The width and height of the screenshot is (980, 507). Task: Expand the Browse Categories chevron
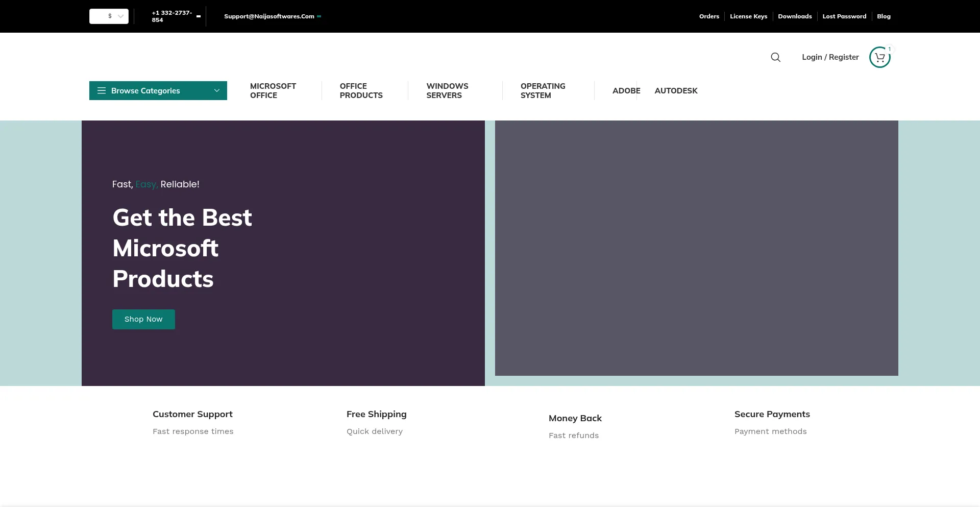216,90
